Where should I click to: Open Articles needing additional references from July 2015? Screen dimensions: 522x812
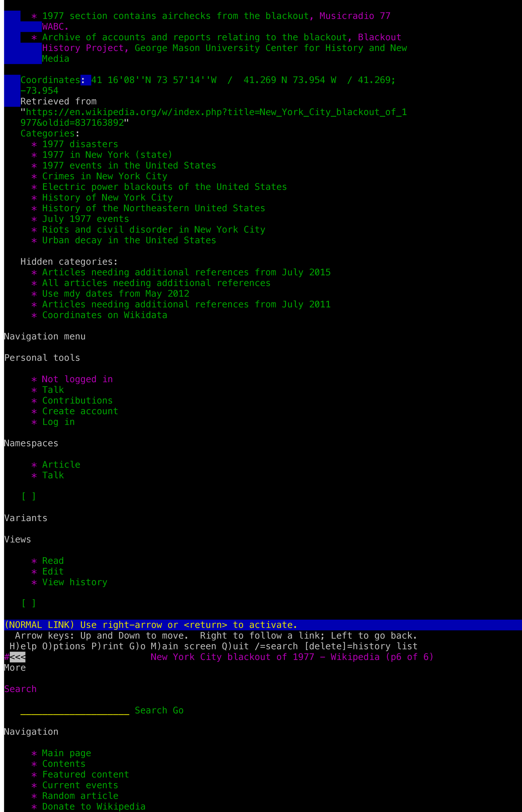(x=187, y=272)
